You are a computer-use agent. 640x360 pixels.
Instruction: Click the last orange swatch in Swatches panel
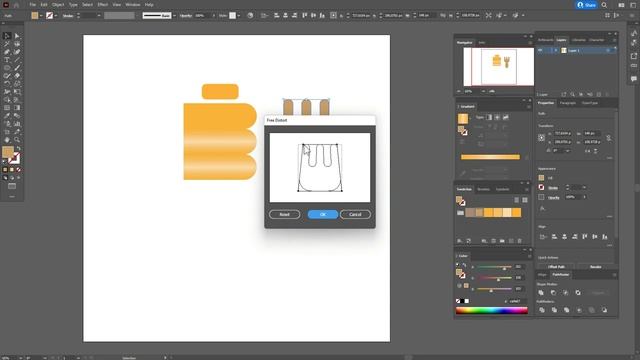(x=516, y=212)
